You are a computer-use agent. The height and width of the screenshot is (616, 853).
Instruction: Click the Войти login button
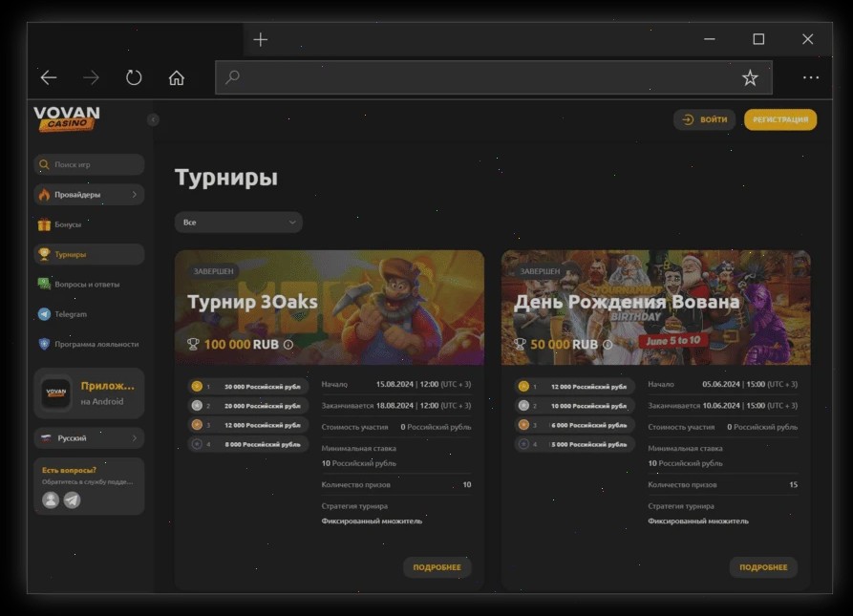(x=705, y=119)
